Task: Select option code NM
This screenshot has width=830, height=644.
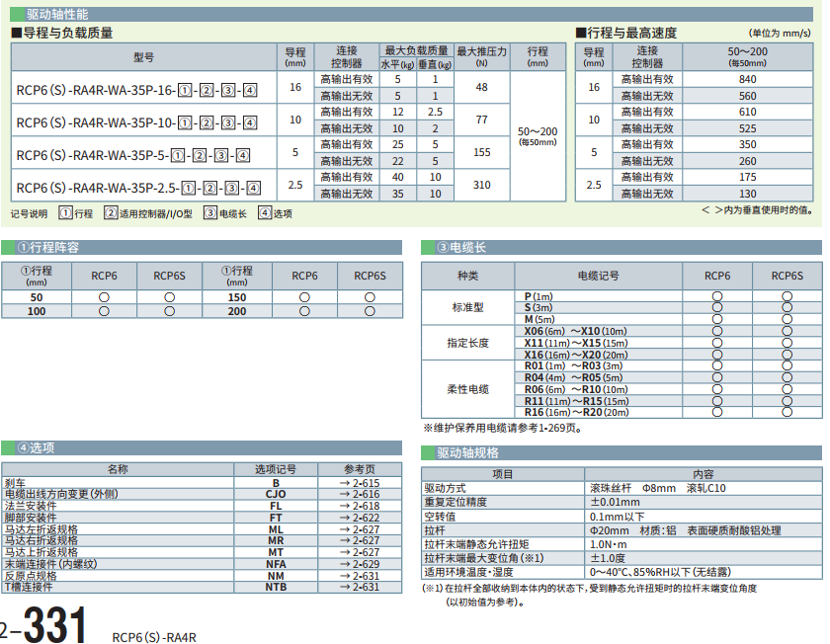Action: coord(276,576)
